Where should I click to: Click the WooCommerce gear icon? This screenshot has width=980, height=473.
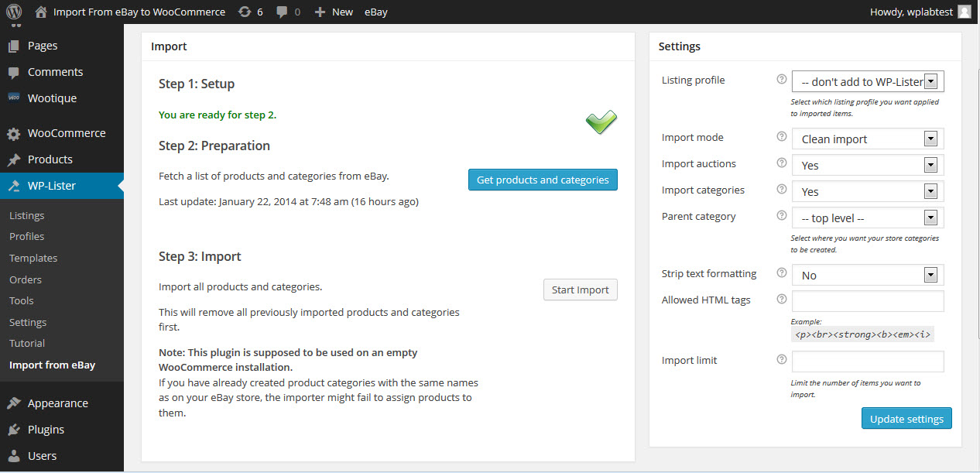pyautogui.click(x=13, y=133)
